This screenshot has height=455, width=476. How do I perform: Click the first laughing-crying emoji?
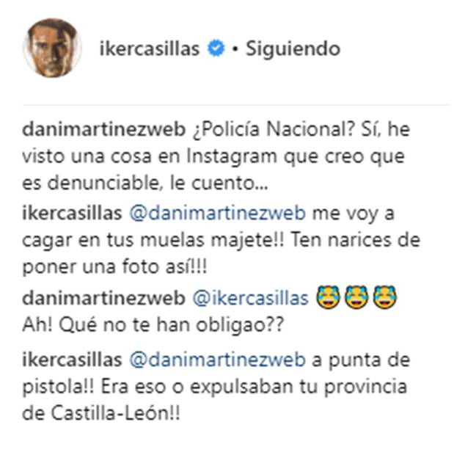[328, 297]
